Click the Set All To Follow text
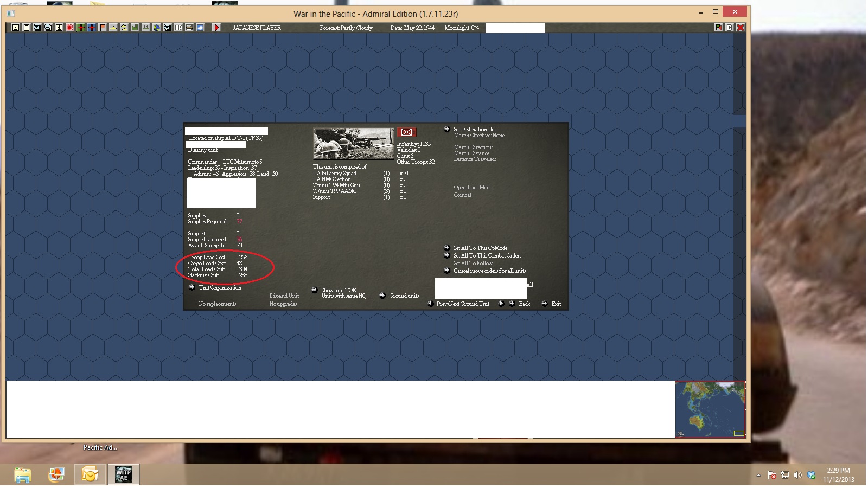This screenshot has width=868, height=488. click(473, 263)
